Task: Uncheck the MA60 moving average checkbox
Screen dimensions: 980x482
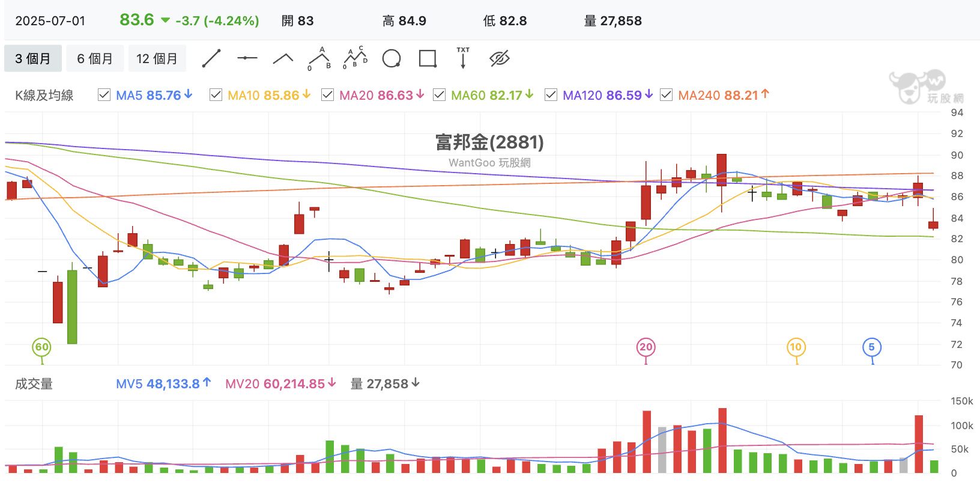Action: click(x=439, y=95)
